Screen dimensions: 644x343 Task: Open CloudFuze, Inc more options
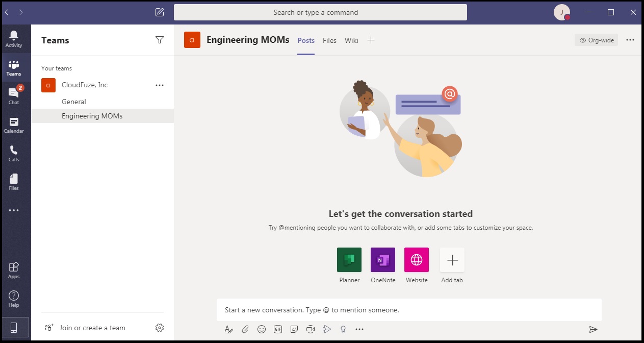(160, 85)
